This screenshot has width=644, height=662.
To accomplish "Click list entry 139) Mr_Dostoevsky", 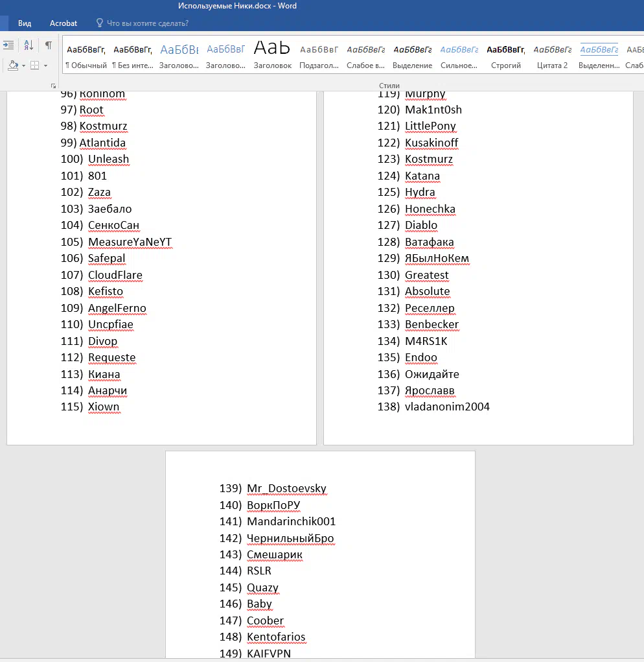I will [x=273, y=488].
